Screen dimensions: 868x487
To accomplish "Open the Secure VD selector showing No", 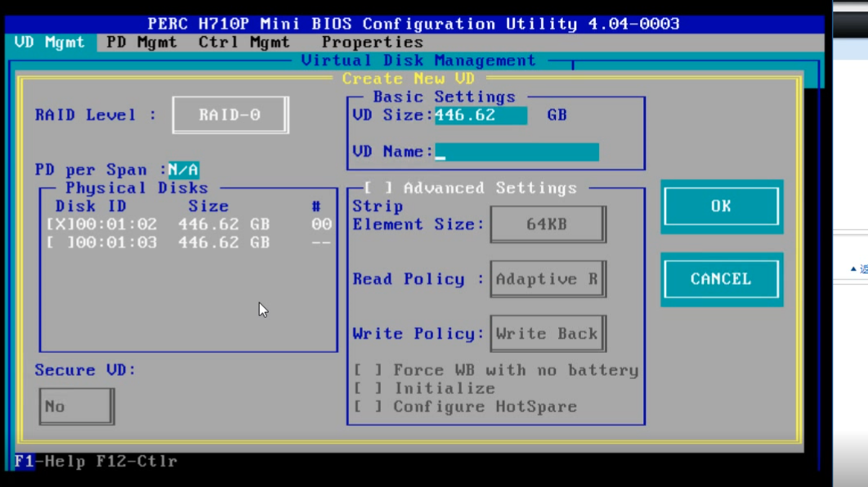I will (75, 406).
